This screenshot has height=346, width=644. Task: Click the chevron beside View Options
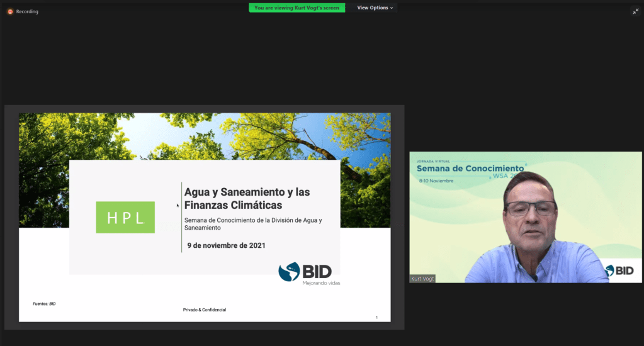(x=392, y=8)
